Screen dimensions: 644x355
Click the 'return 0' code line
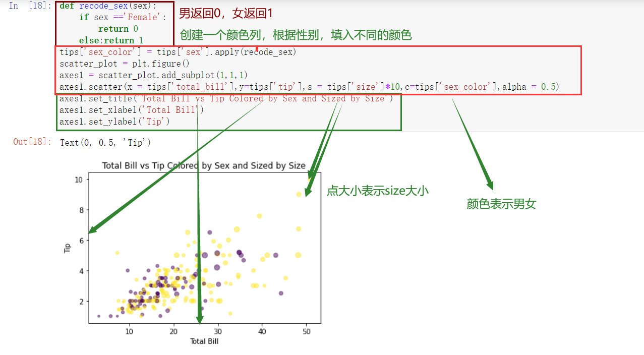118,29
